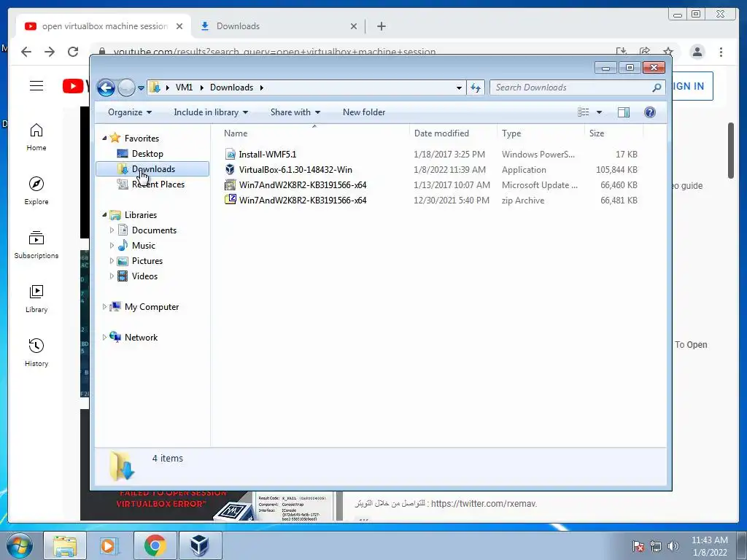Click Chrome profile avatar icon
Image resolution: width=747 pixels, height=560 pixels.
697,52
